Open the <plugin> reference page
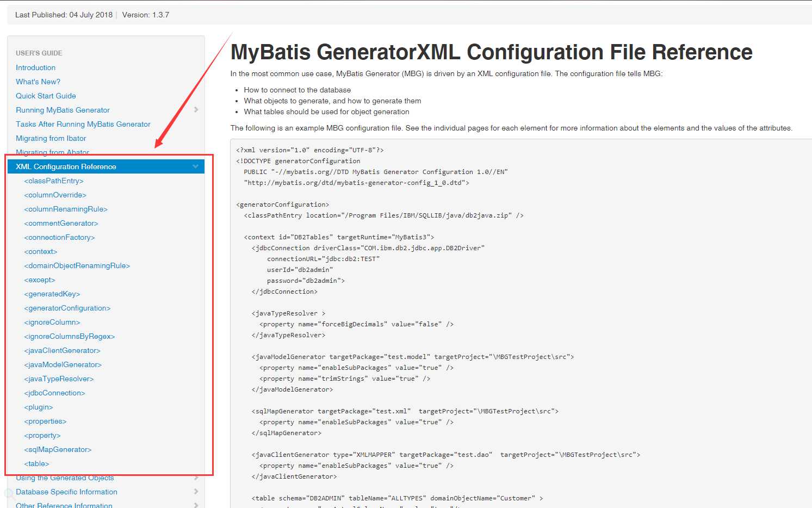This screenshot has height=508, width=812. pyautogui.click(x=39, y=407)
